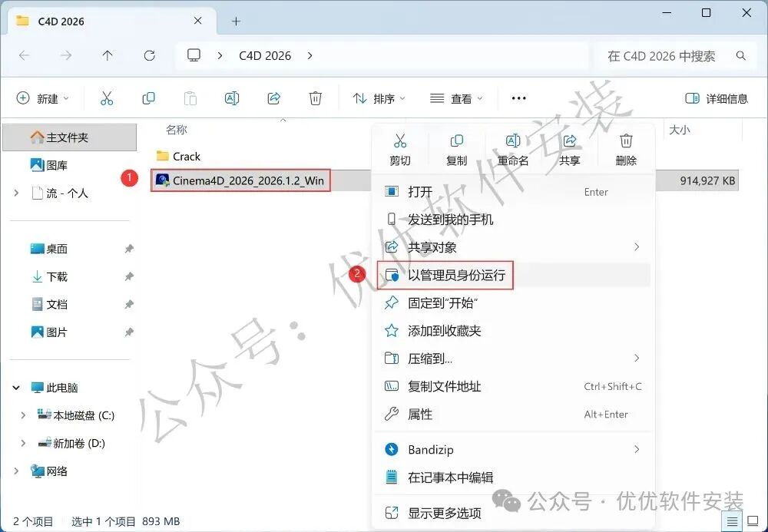Choose 属性 from the context menu
The width and height of the screenshot is (768, 532).
tap(514, 414)
